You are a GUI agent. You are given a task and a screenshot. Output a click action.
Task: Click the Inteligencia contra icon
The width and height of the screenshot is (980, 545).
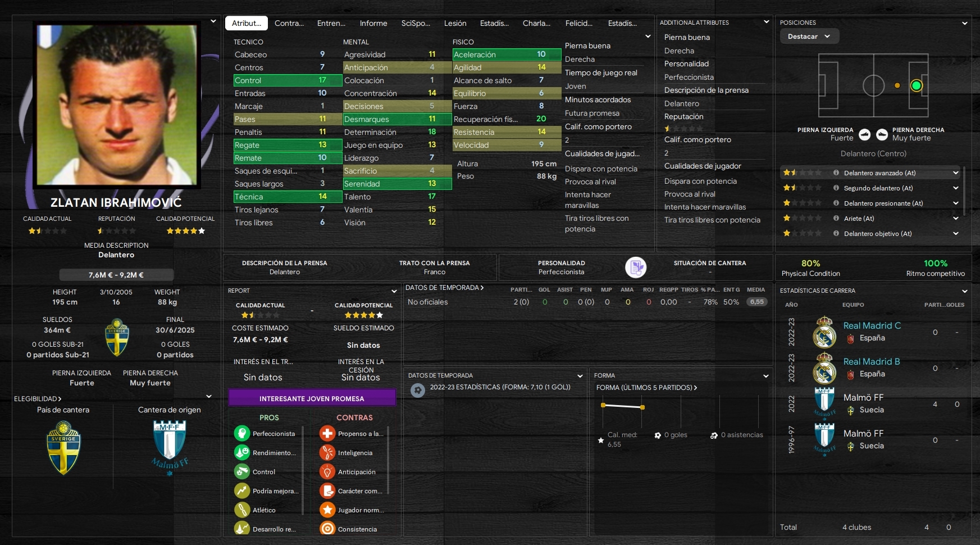point(327,452)
